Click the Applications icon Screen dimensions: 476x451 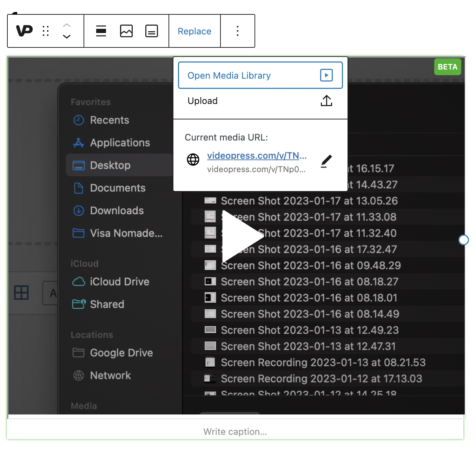tap(79, 143)
